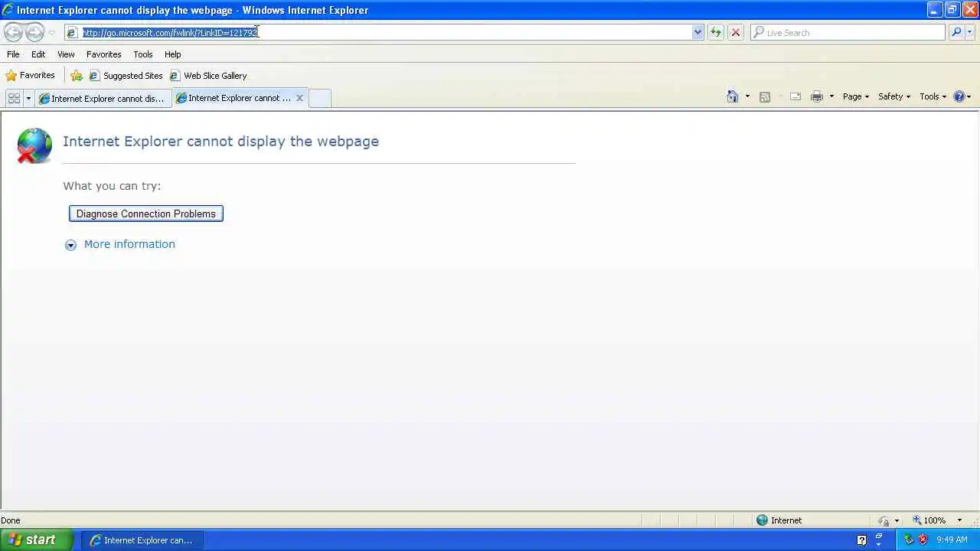
Task: Expand the Print options dropdown arrow
Action: [831, 96]
